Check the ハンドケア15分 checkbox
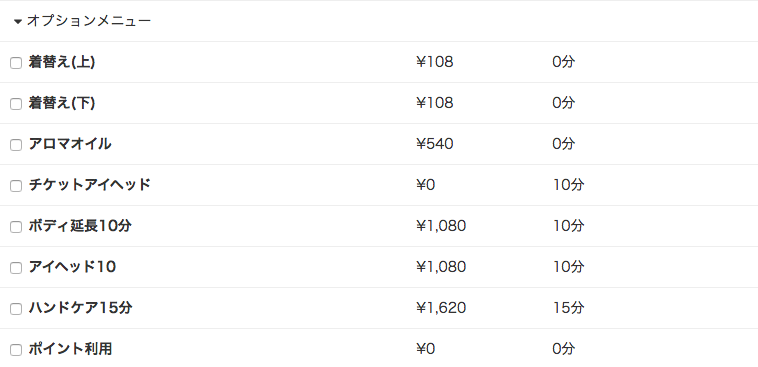The width and height of the screenshot is (758, 367). [x=16, y=309]
